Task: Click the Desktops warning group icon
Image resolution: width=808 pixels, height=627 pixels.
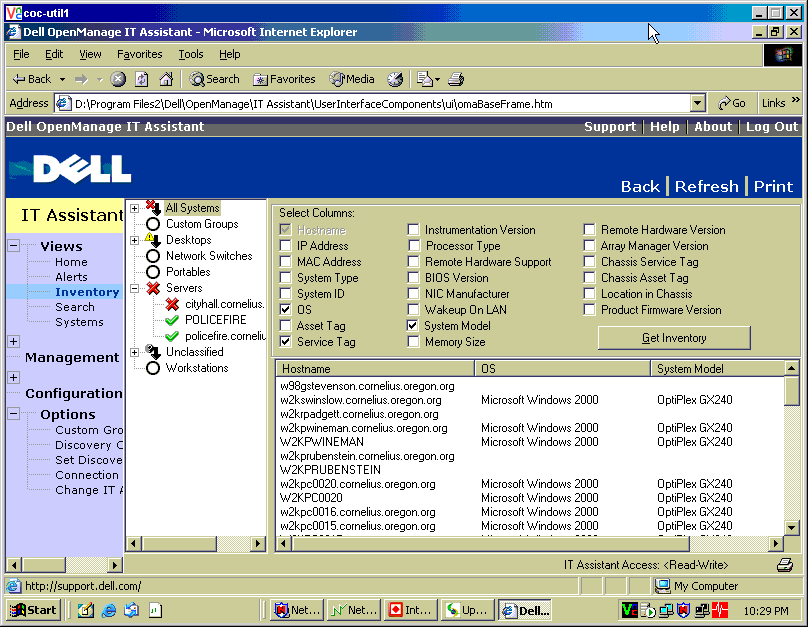Action: 153,240
